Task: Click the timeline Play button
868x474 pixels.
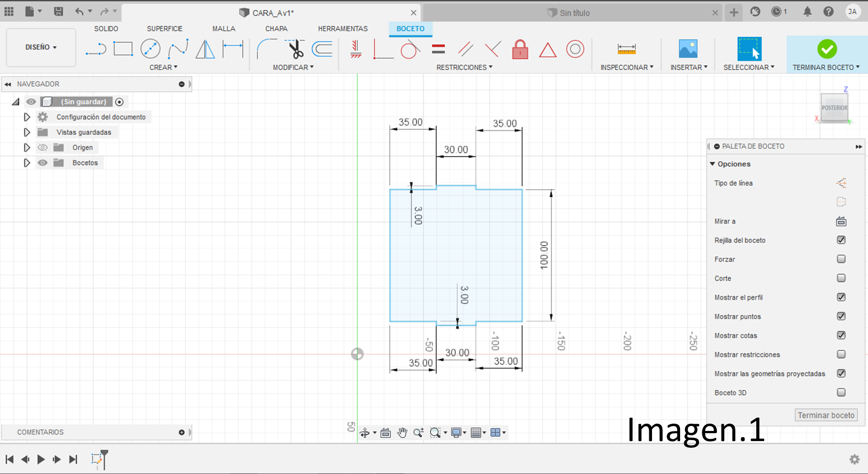Action: click(41, 459)
